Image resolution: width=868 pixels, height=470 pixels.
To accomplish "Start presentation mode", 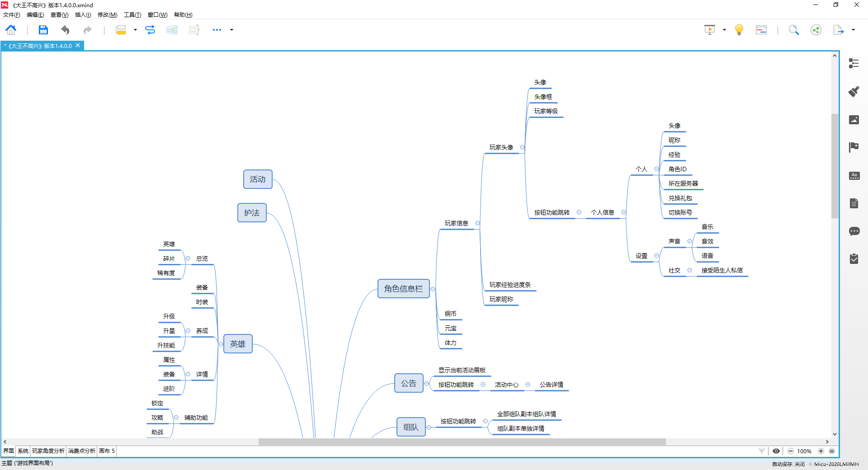I will click(710, 30).
